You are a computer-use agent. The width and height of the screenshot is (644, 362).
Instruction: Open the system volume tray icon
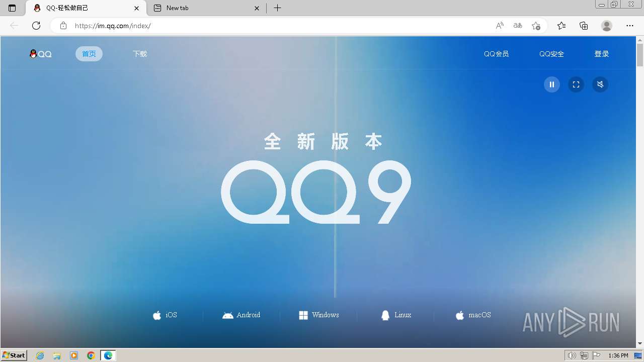pyautogui.click(x=572, y=355)
